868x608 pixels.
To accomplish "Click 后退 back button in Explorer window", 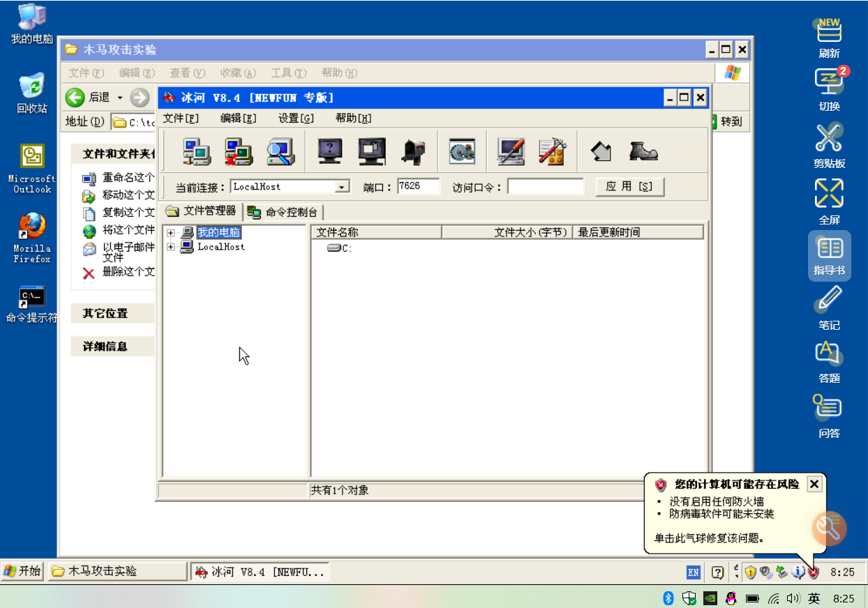I will 88,97.
